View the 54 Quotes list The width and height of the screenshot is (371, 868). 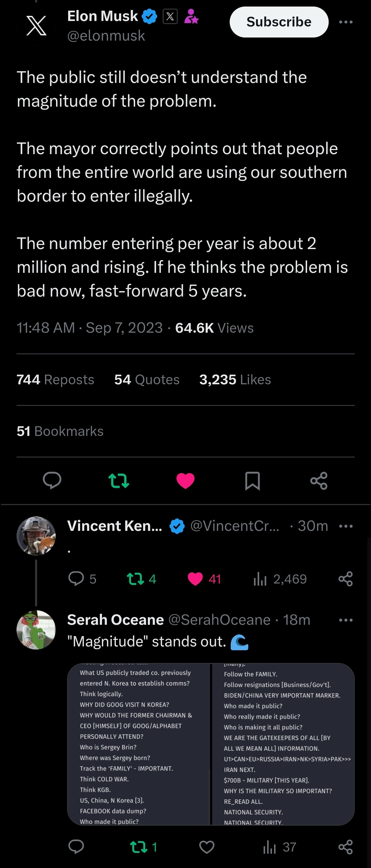pos(147,379)
